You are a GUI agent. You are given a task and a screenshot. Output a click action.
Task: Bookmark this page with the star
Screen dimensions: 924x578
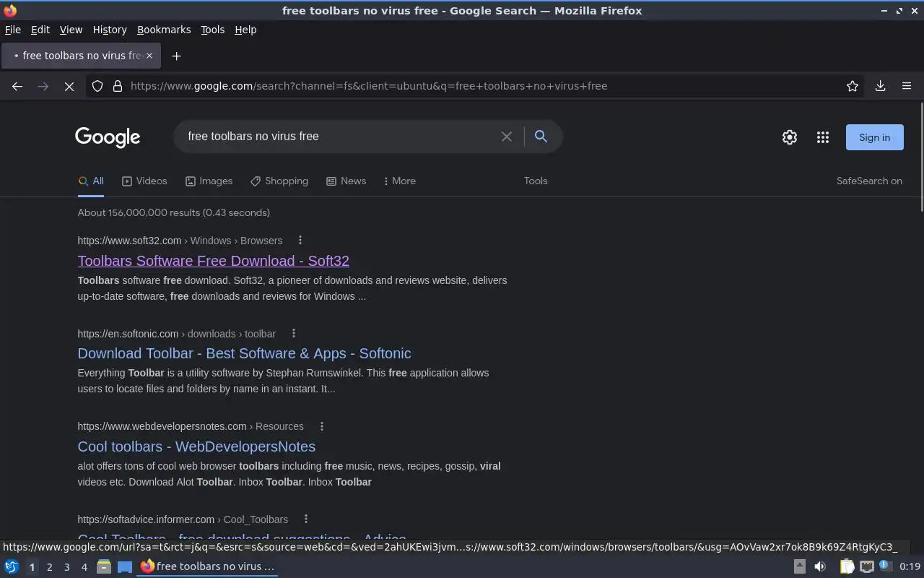853,86
